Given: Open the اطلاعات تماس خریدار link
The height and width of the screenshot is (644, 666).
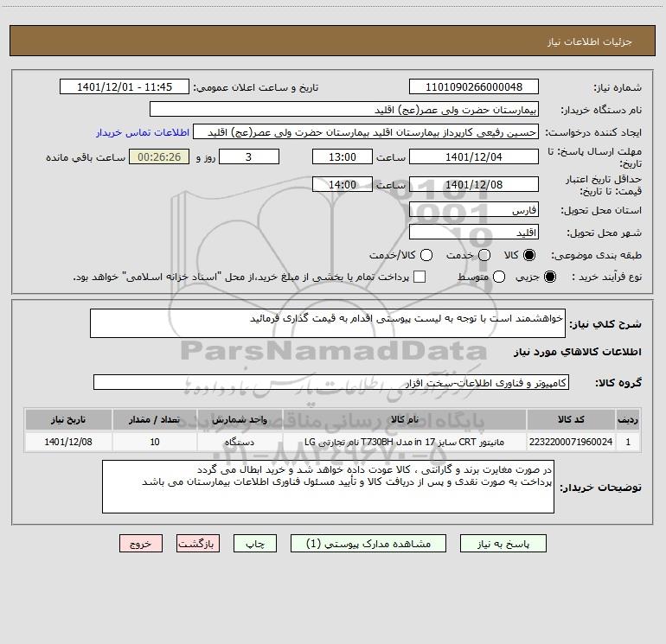Looking at the screenshot, I should coord(143,132).
